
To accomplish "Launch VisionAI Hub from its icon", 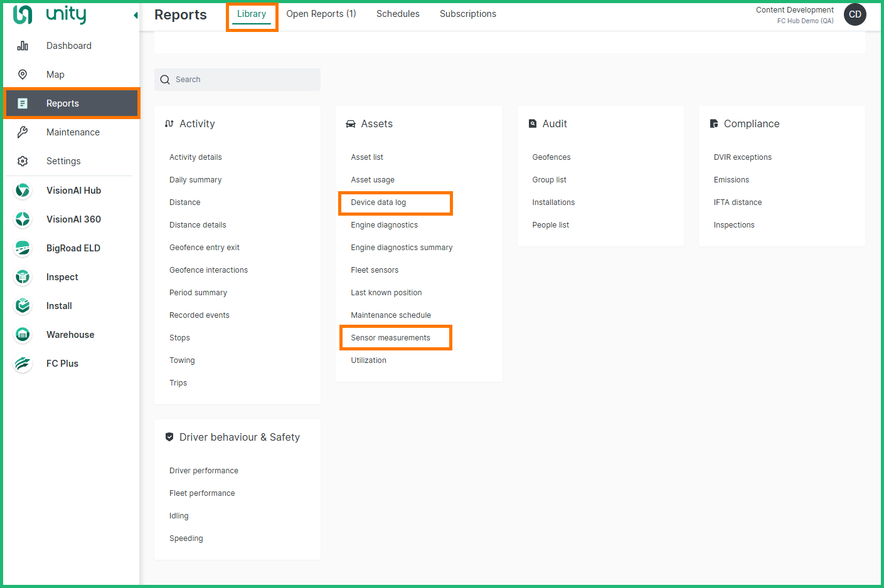I will pyautogui.click(x=23, y=191).
